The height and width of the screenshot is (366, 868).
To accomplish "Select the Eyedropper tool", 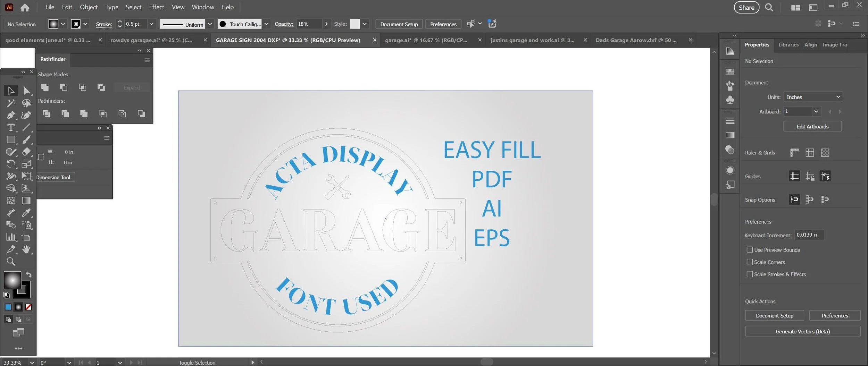I will [26, 213].
